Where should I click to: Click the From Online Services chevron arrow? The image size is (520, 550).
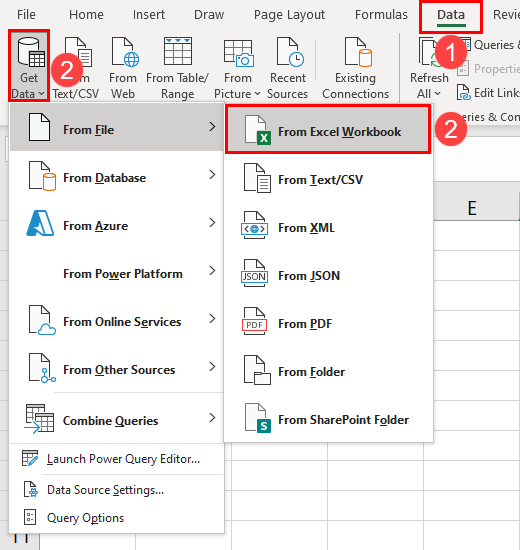click(x=212, y=319)
